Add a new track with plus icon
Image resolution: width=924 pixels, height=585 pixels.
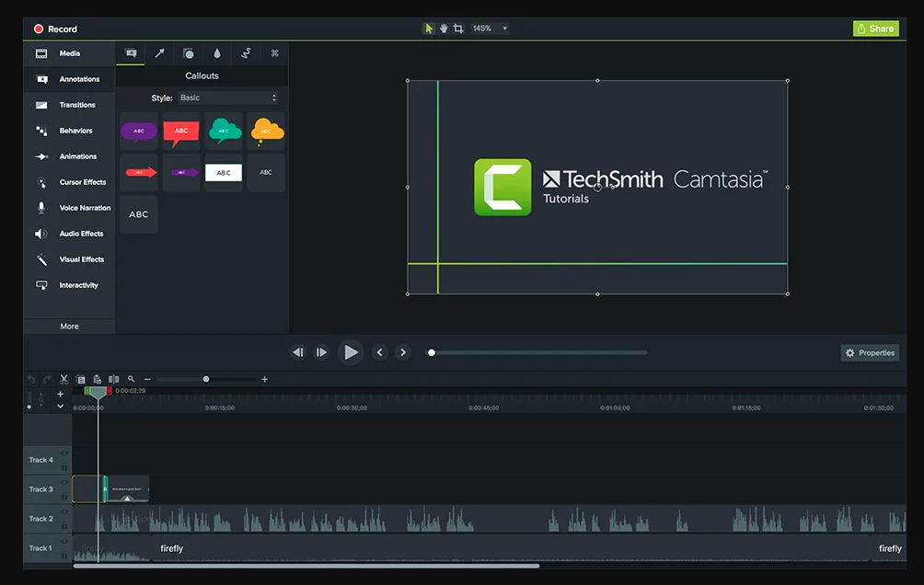tap(60, 394)
